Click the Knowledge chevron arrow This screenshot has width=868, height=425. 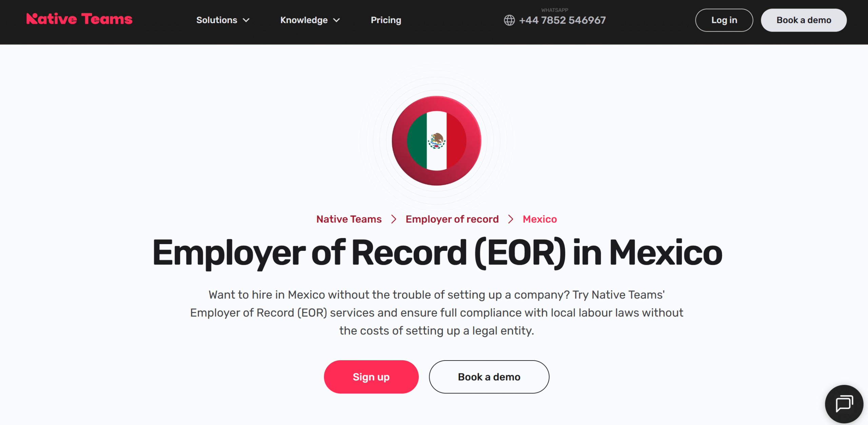coord(336,20)
